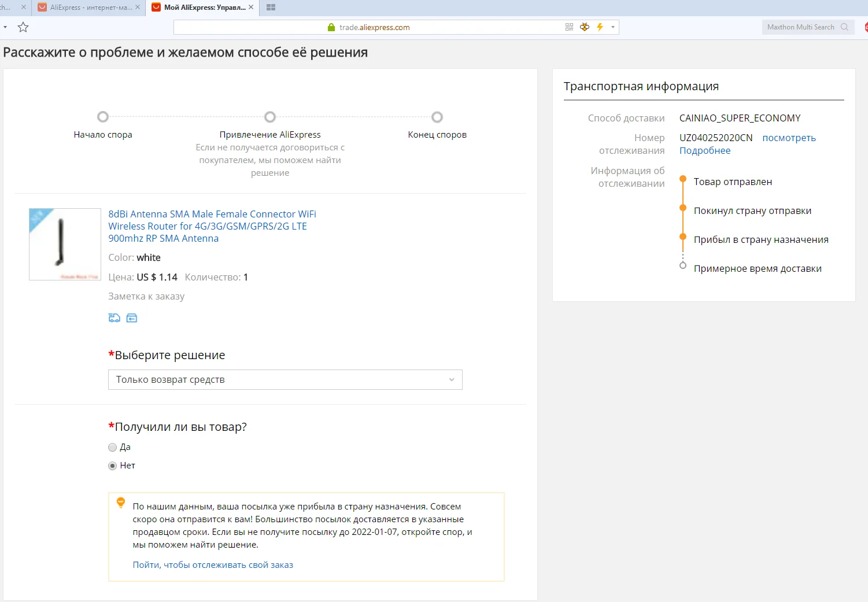Click the 'Количество: 1' text
The width and height of the screenshot is (868, 602).
point(216,277)
